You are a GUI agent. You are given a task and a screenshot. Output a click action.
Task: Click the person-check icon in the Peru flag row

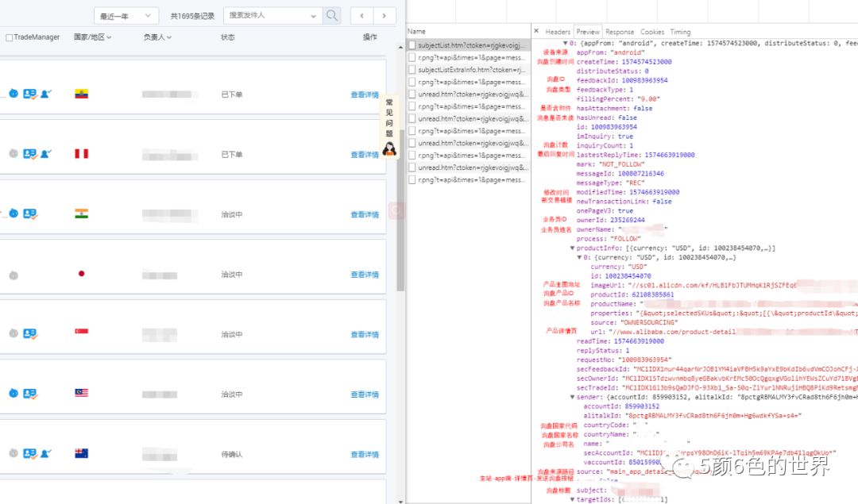click(x=46, y=154)
